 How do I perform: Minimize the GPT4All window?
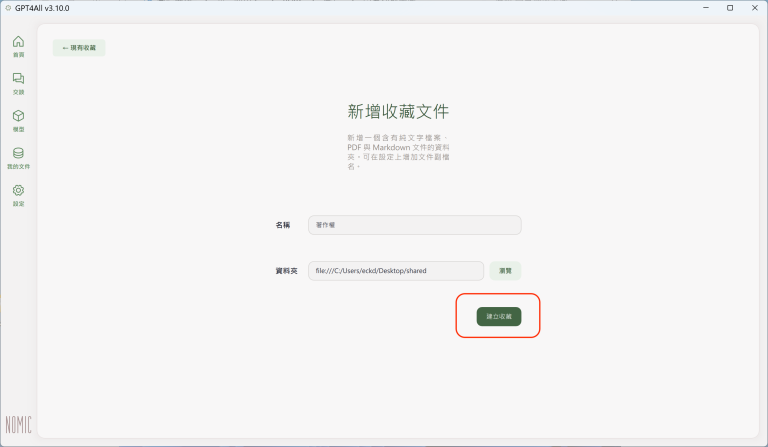pyautogui.click(x=704, y=7)
